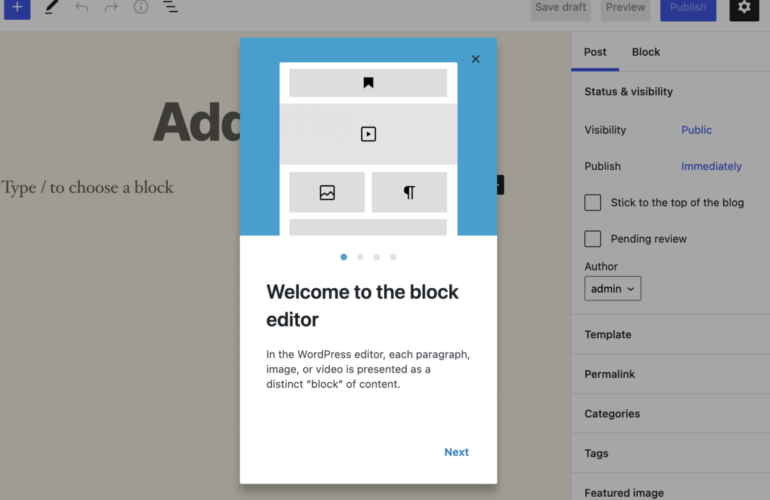Check the Pending review checkbox
770x500 pixels.
click(592, 239)
